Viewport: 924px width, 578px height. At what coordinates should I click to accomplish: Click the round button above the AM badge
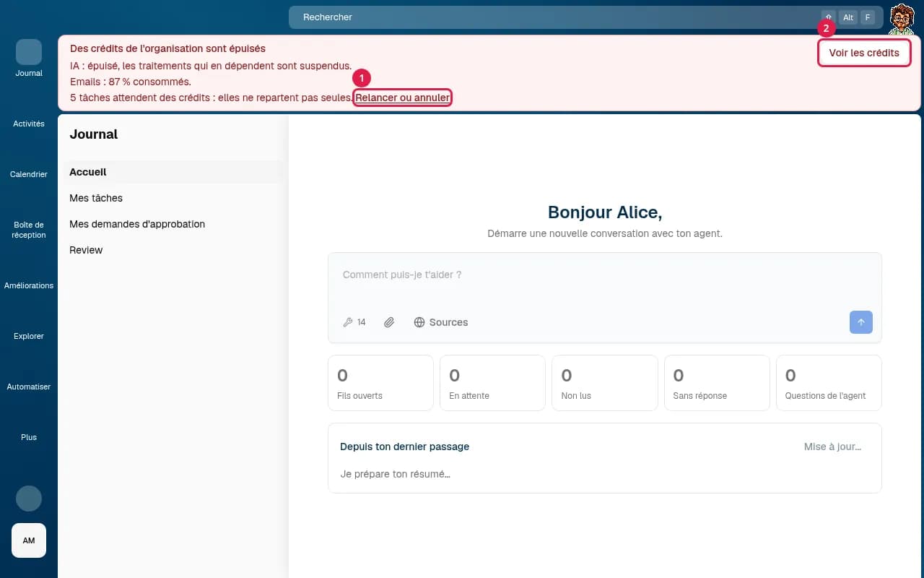click(29, 499)
